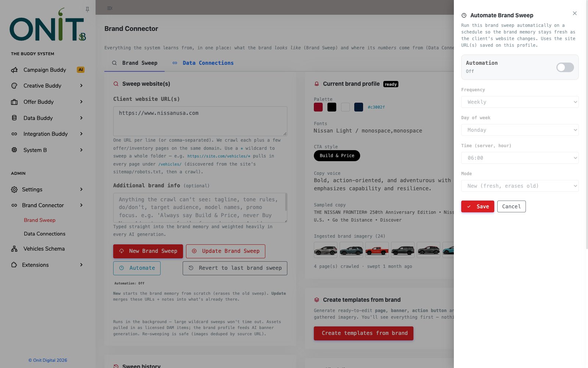Click the Extensions puzzle icon
This screenshot has width=588, height=368.
14,265
